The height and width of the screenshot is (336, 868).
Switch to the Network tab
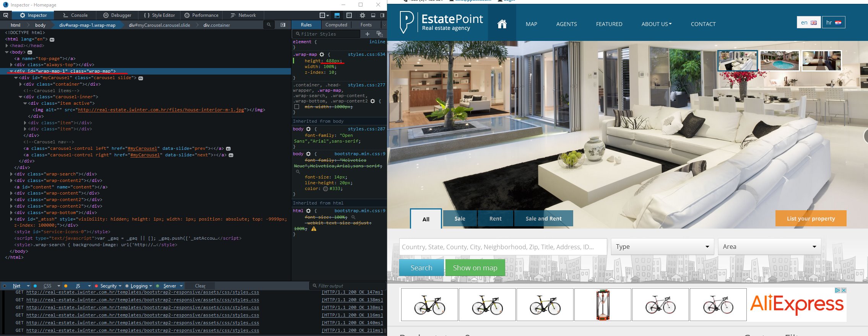point(244,15)
